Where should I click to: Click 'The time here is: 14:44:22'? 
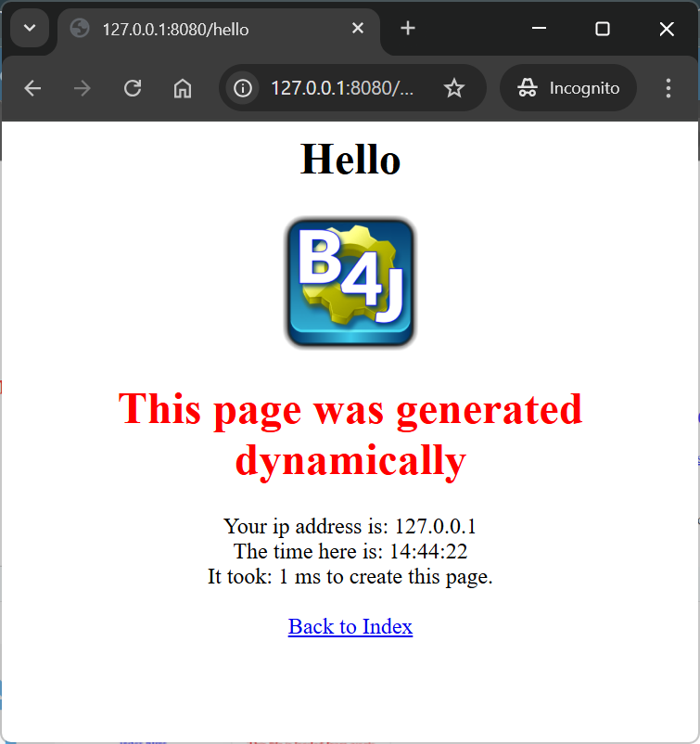point(350,551)
